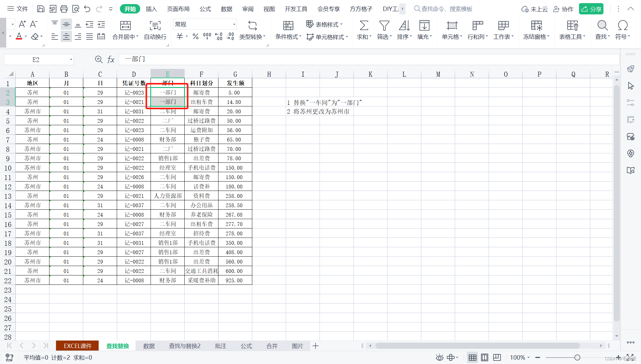The width and height of the screenshot is (641, 364).
Task: Click the zoom slider handle
Action: coord(577,357)
